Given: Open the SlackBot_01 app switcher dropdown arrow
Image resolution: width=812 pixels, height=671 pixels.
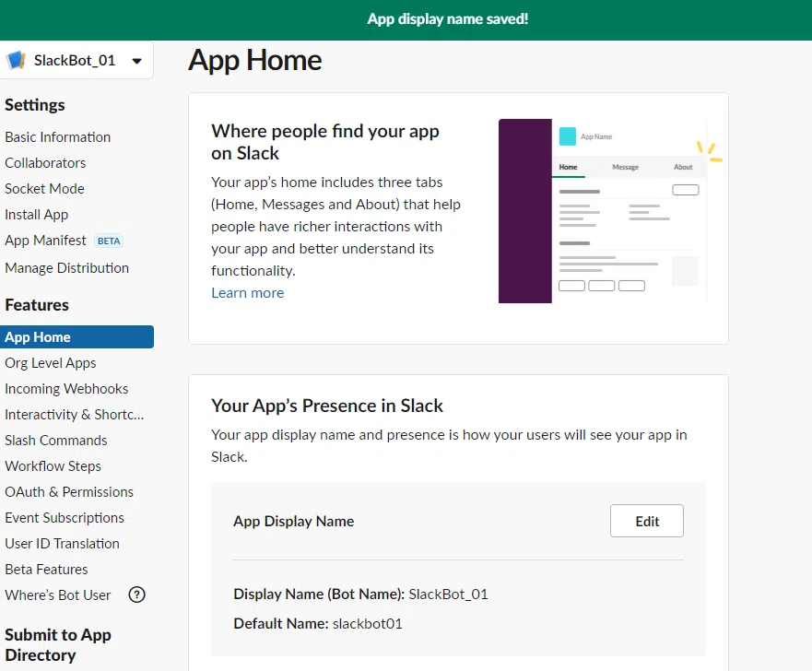Looking at the screenshot, I should tap(136, 61).
